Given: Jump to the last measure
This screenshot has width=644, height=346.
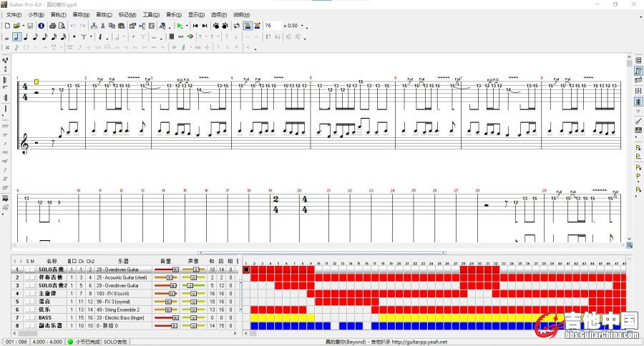Looking at the screenshot, I should (x=205, y=26).
